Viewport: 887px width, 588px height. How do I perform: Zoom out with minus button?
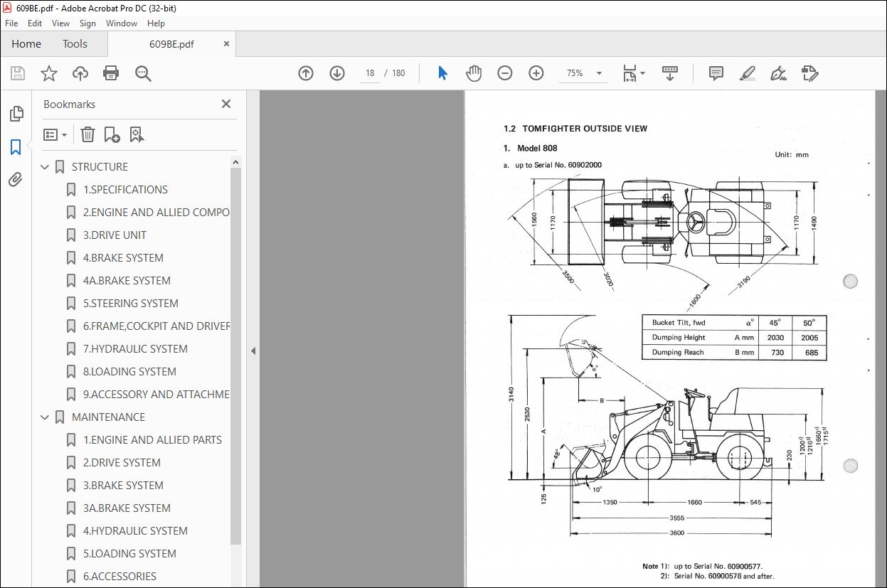pos(505,73)
